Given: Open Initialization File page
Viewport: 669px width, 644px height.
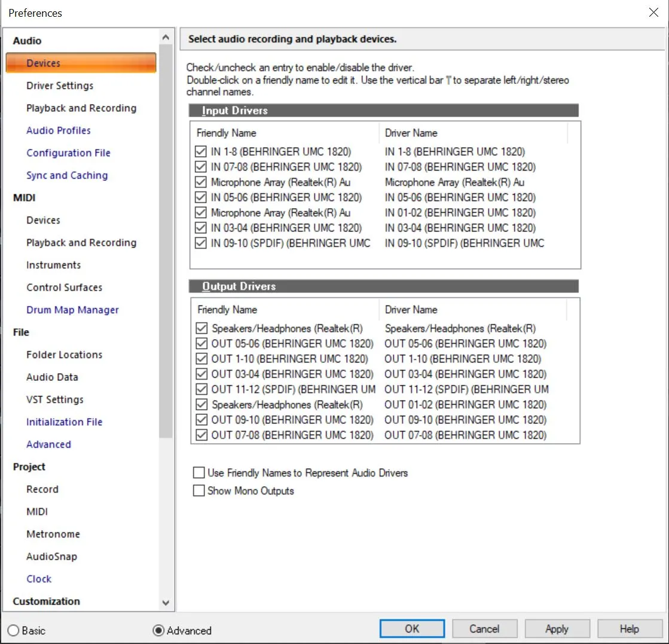Looking at the screenshot, I should [x=64, y=422].
